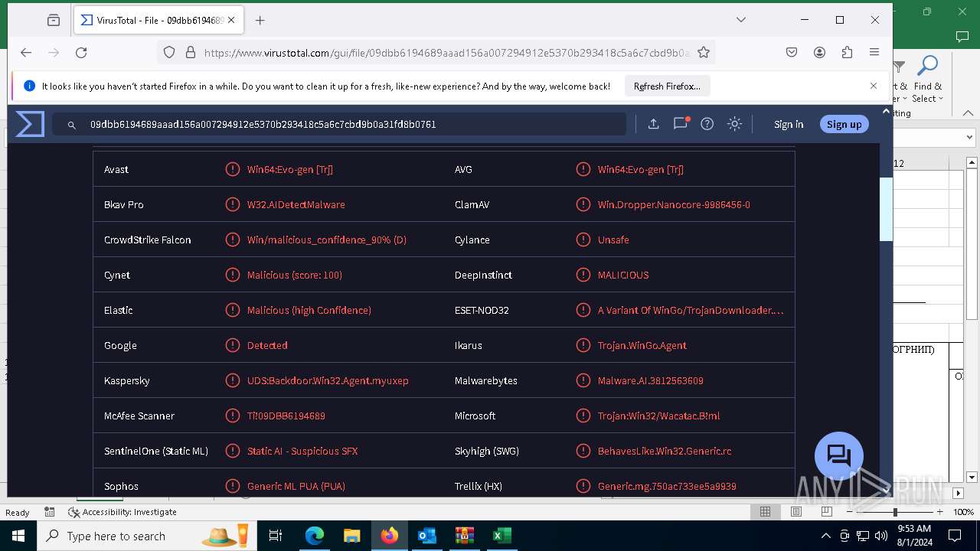The image size is (980, 551).
Task: Click the CrowdStrike Falcon vendor name
Action: pos(148,240)
